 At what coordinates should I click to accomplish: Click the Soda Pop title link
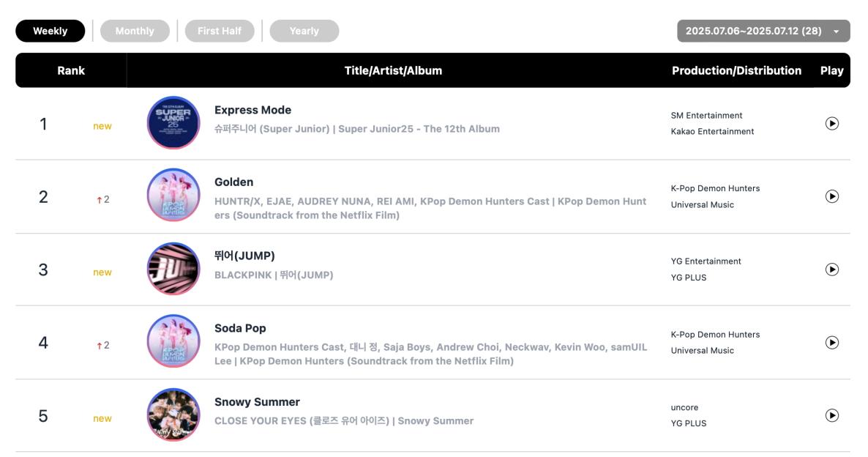pos(240,329)
